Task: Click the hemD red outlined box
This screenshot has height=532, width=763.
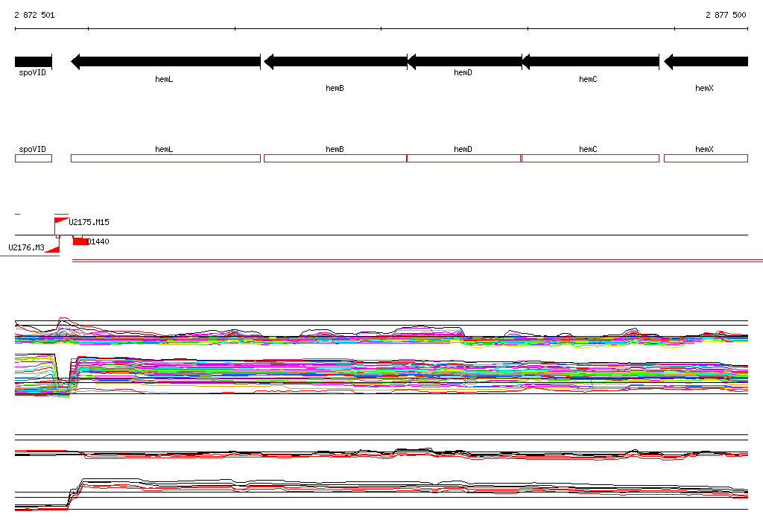Action: 463,158
